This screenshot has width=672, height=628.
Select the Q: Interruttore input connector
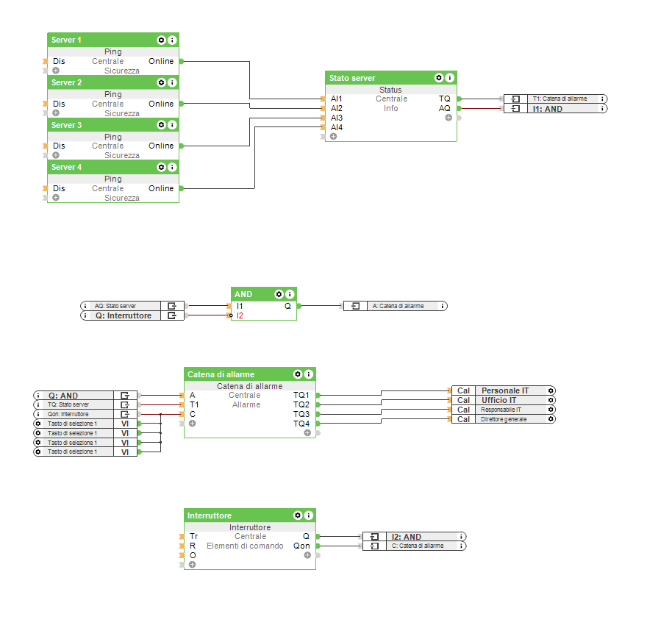pos(124,315)
